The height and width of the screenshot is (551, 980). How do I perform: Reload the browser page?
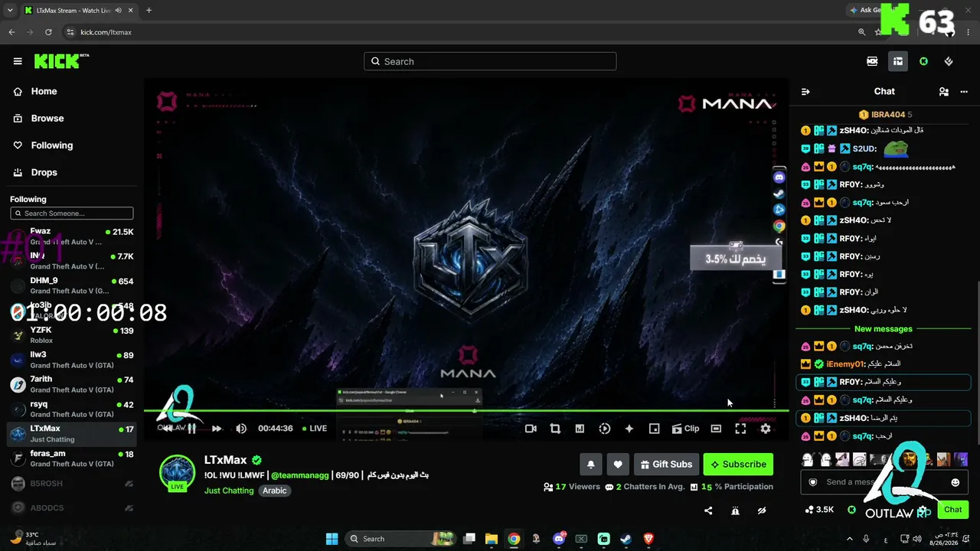click(x=48, y=32)
